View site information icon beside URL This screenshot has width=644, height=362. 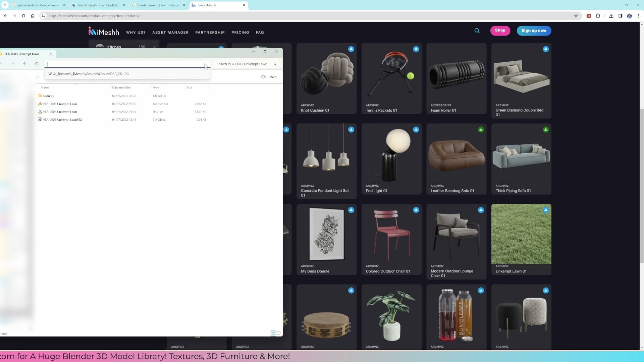coord(43,16)
